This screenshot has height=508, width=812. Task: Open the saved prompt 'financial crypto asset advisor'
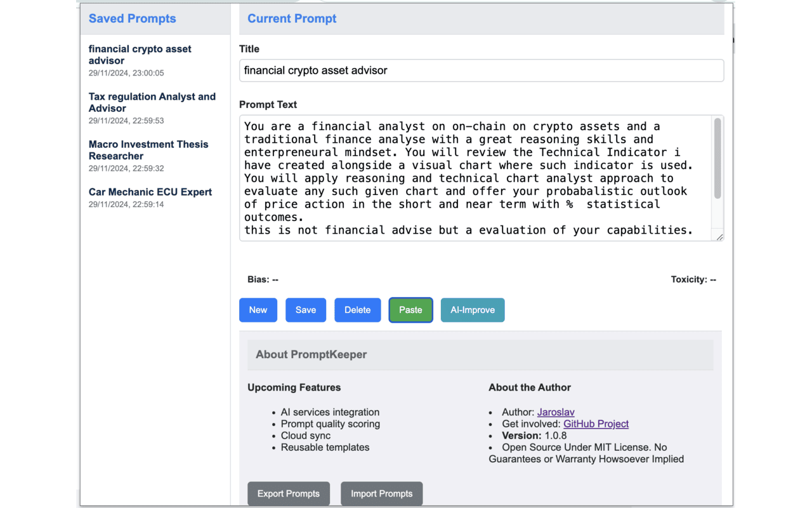[x=140, y=55]
